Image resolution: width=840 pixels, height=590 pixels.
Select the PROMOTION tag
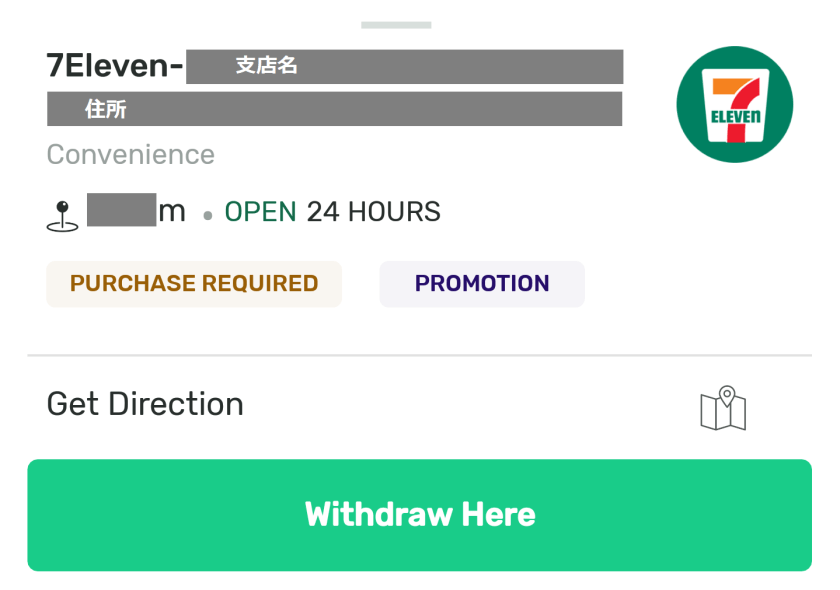tap(482, 284)
